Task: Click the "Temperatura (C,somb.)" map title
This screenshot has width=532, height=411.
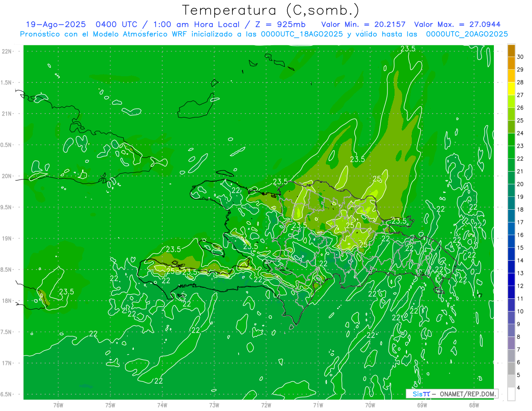Action: click(x=271, y=10)
